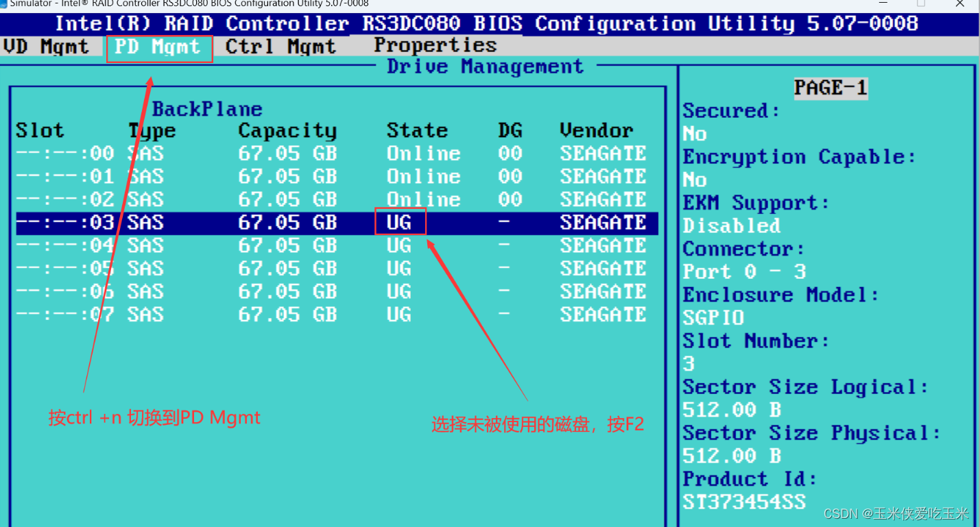The width and height of the screenshot is (980, 527).
Task: Click the Sector Size Logical: label
Action: click(x=805, y=388)
